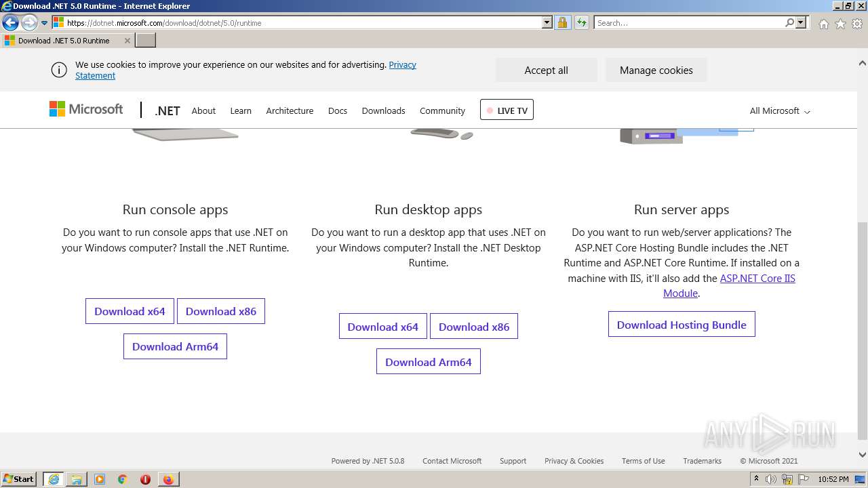868x488 pixels.
Task: Click the Action Center flag icon
Action: [803, 479]
